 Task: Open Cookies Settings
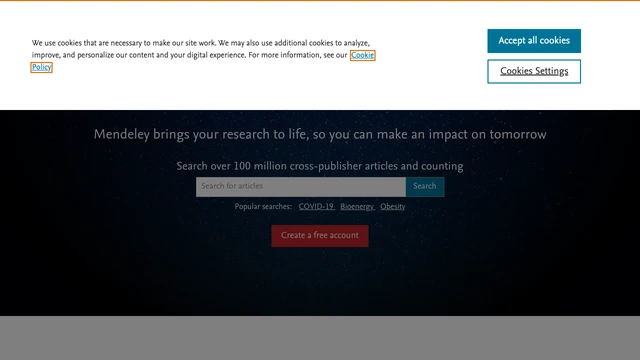[534, 71]
